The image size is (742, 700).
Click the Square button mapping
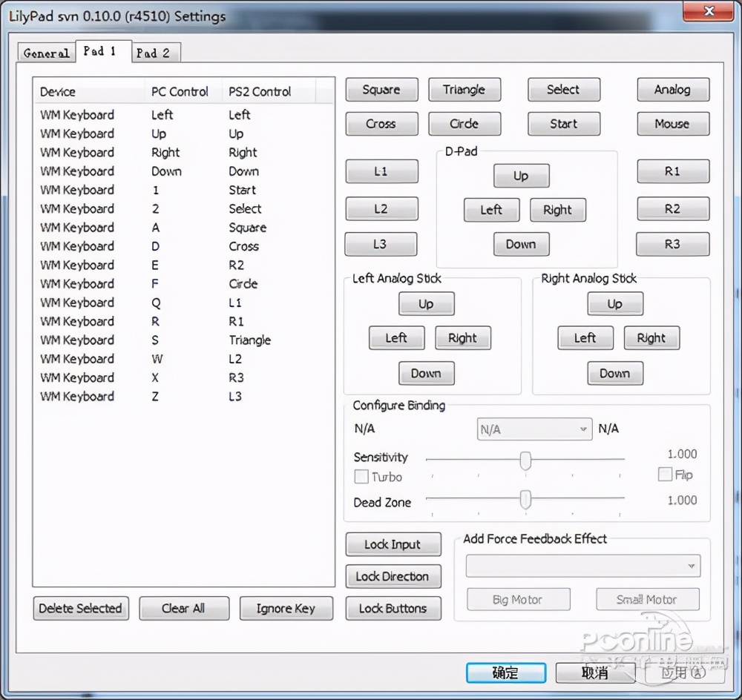pyautogui.click(x=381, y=90)
